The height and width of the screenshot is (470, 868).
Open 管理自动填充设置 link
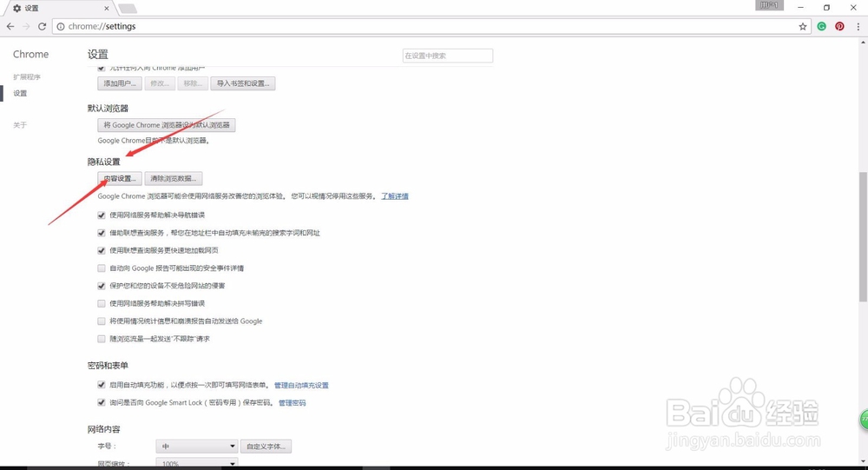[301, 385]
